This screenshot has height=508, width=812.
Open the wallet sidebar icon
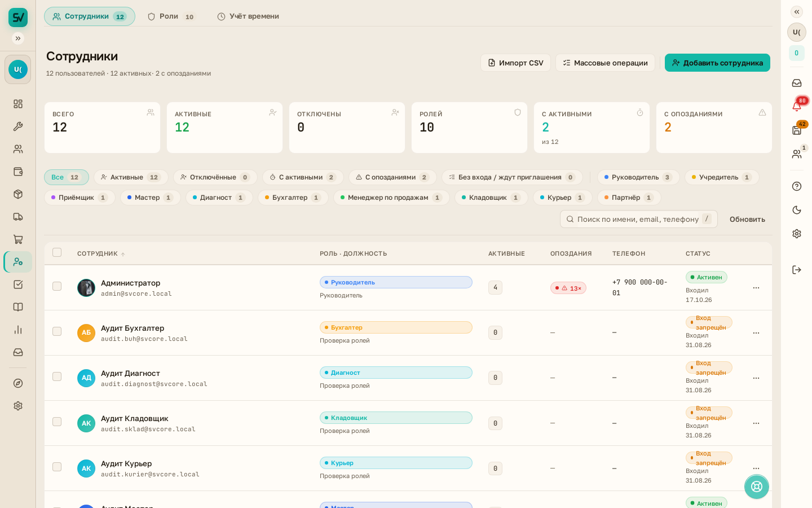click(x=18, y=172)
